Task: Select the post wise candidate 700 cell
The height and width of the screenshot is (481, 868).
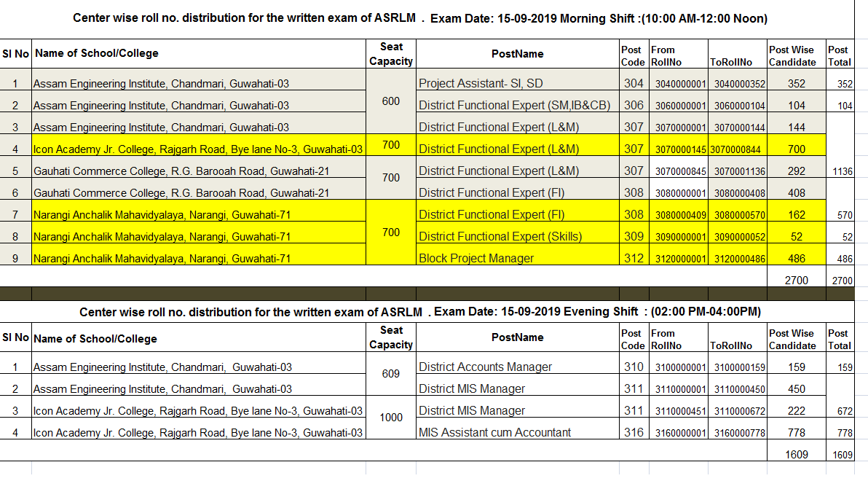Action: [797, 144]
